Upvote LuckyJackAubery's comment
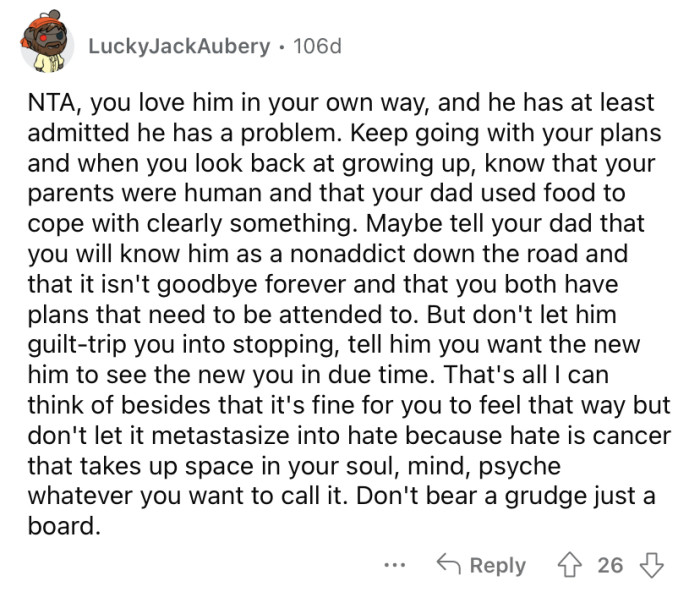 click(x=570, y=565)
